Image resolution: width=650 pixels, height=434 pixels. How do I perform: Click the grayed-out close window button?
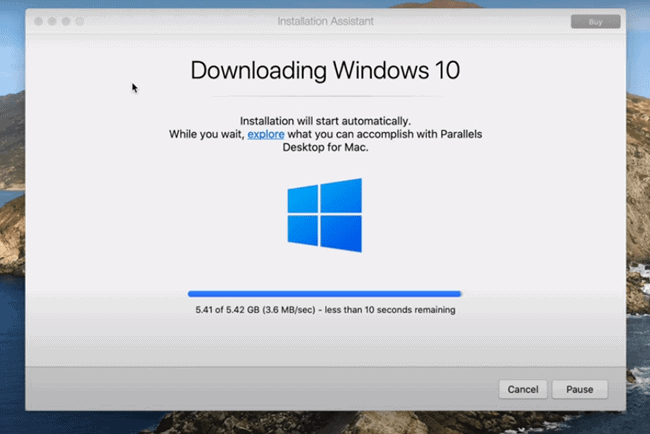tap(39, 21)
